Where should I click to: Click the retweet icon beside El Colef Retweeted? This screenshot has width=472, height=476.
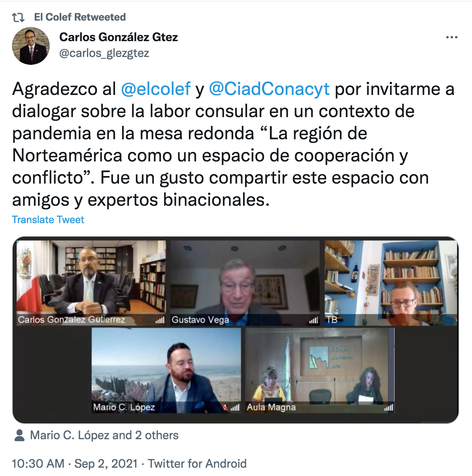pyautogui.click(x=18, y=17)
